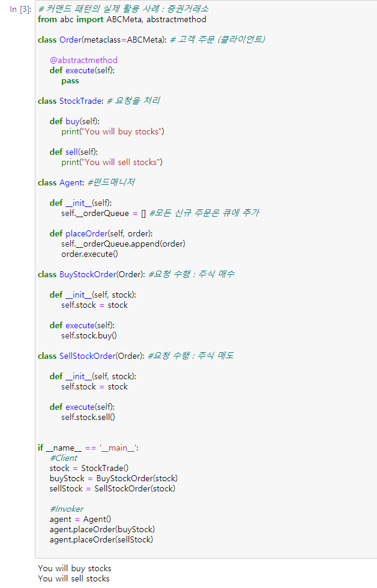Viewport: 377px width, 588px height.
Task: Click the @abstractmethod decorator
Action: click(83, 60)
